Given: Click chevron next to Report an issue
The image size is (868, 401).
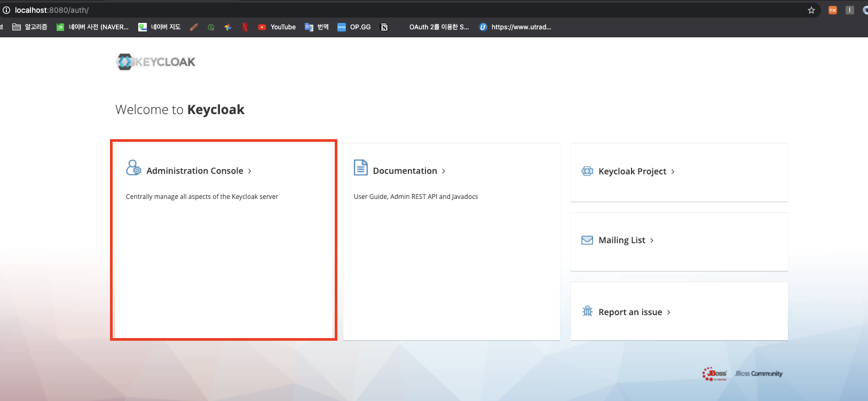Looking at the screenshot, I should coord(668,312).
